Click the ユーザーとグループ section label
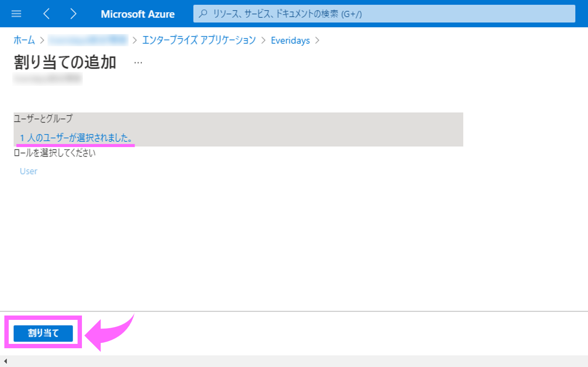 [x=43, y=118]
